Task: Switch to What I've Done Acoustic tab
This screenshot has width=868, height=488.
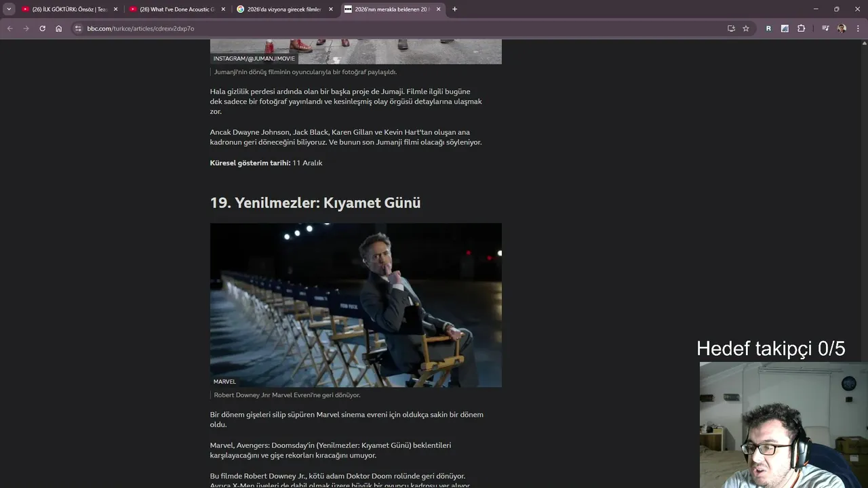Action: click(x=178, y=9)
